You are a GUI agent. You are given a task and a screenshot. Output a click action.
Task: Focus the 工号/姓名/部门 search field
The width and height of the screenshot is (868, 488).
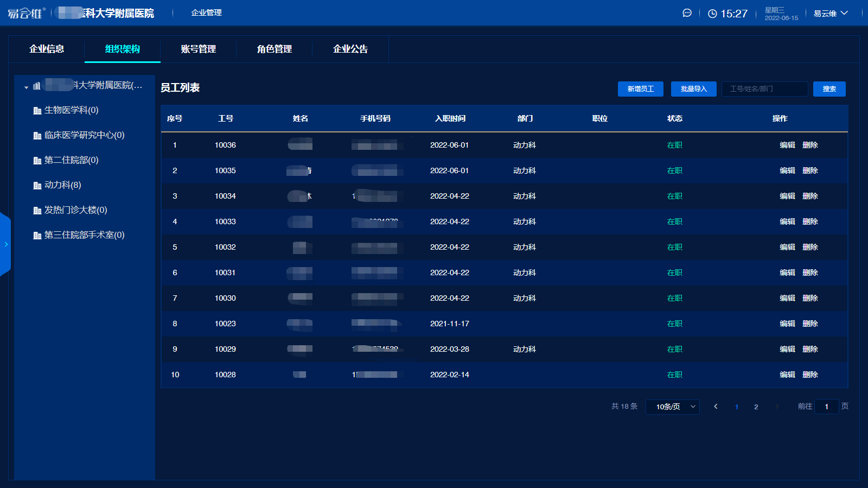tap(764, 89)
